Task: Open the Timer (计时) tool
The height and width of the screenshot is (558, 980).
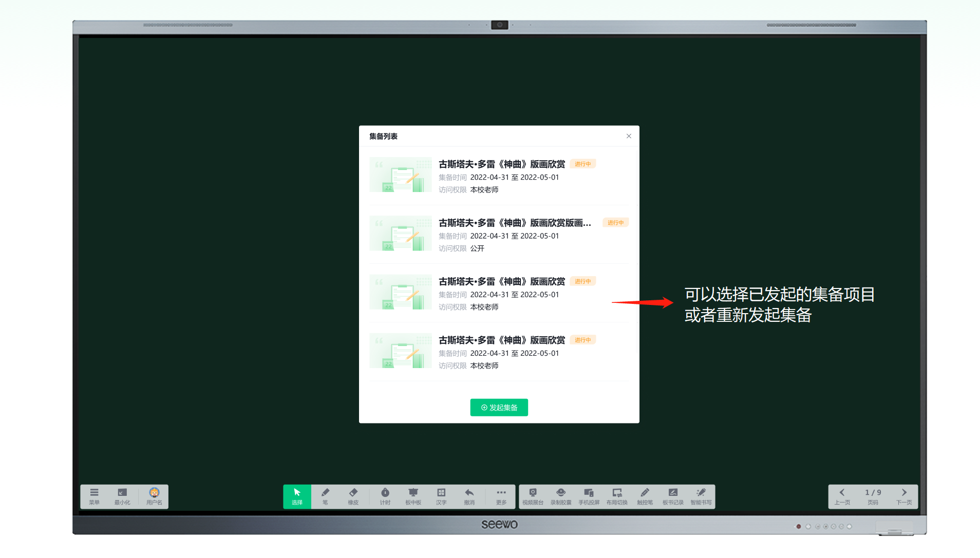Action: click(x=385, y=496)
